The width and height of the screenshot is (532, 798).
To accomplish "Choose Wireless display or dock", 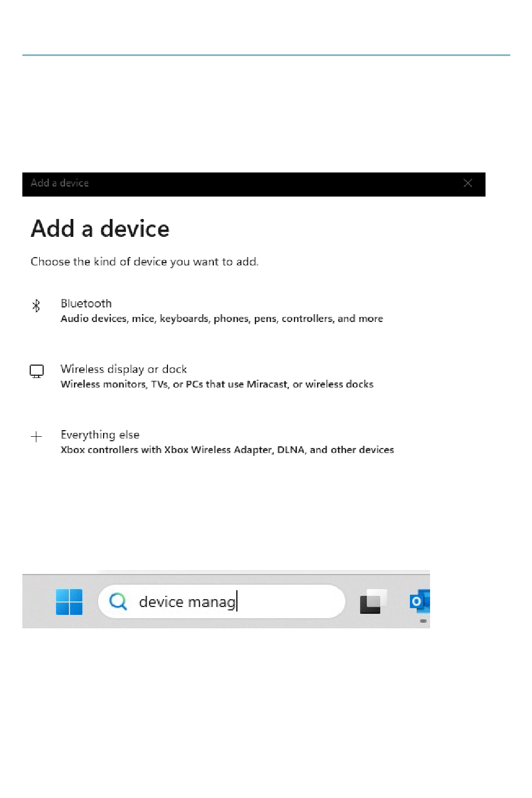I will [x=217, y=376].
